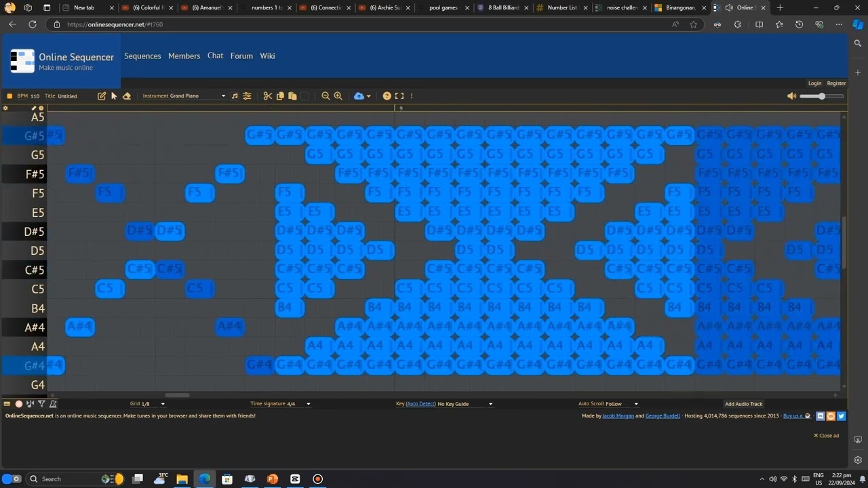Screen dimensions: 868x488
Task: Click the C#5 black piano key
Action: click(24, 270)
